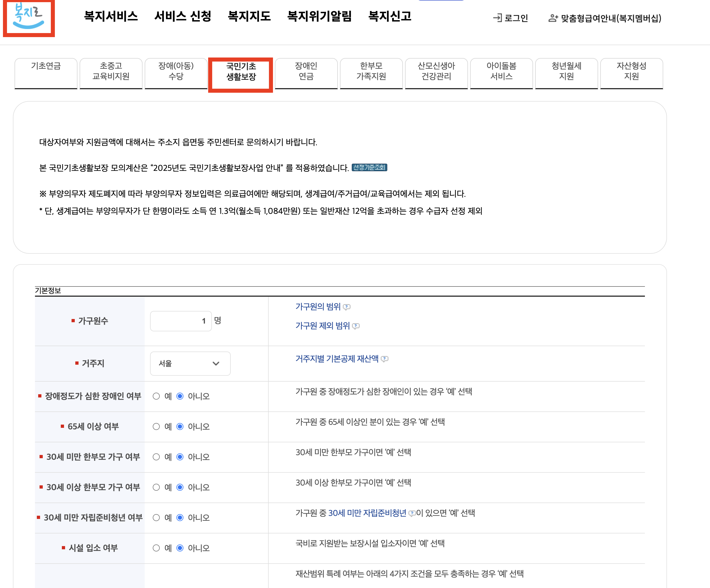Select 아니오 for 30세 미만 한부모 가구
This screenshot has height=588, width=710.
[180, 457]
